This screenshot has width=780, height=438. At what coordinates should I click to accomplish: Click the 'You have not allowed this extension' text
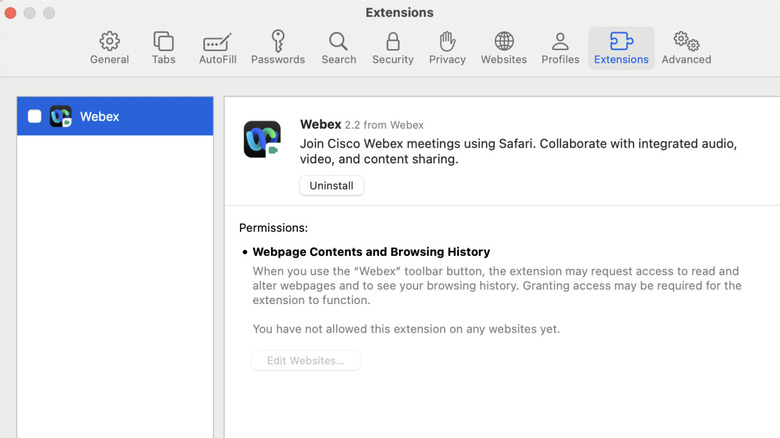point(406,329)
